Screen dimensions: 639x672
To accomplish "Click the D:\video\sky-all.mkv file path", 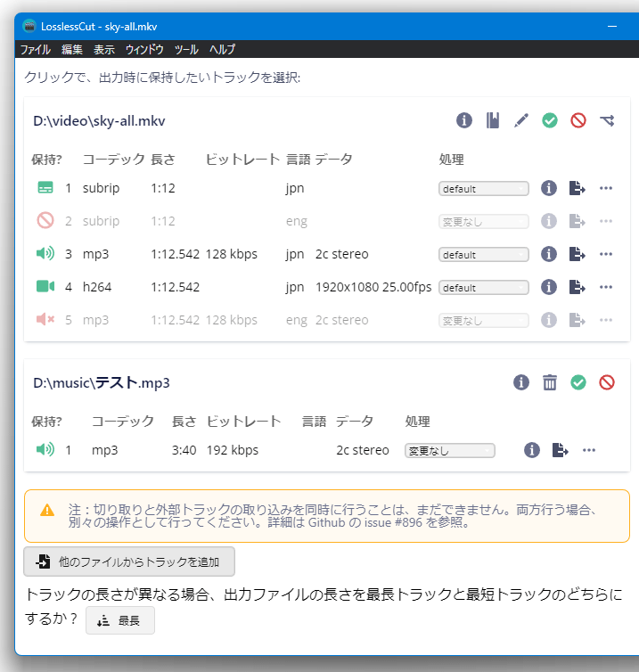I will 99,121.
